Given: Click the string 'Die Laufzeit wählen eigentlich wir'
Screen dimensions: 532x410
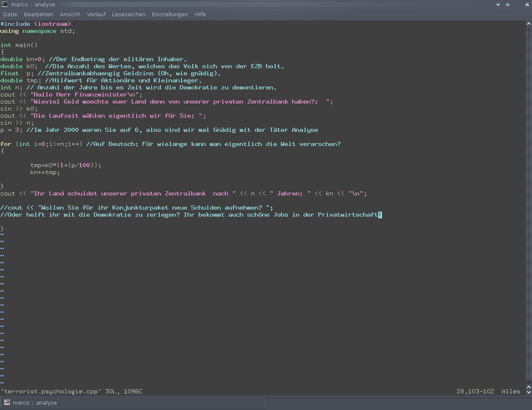Looking at the screenshot, I should 116,116.
